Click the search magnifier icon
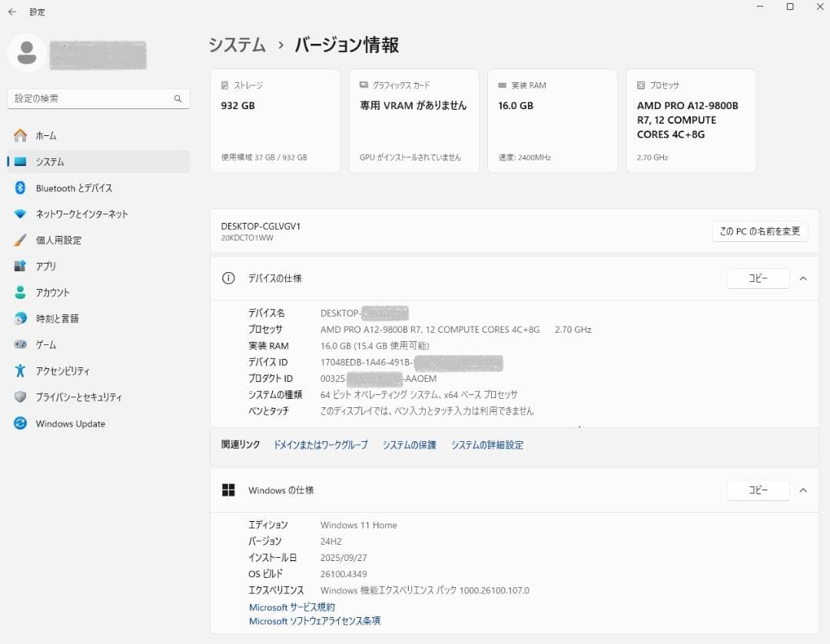Image resolution: width=830 pixels, height=644 pixels. point(178,98)
